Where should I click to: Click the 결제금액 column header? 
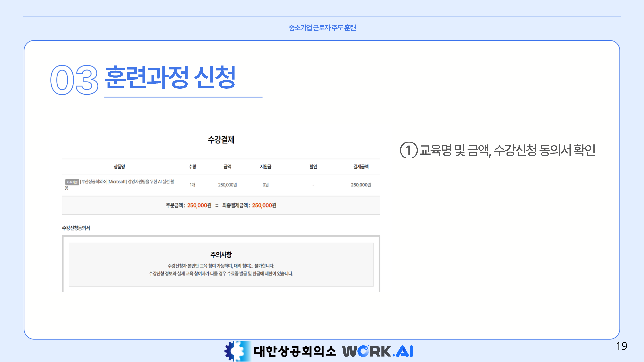(x=361, y=167)
